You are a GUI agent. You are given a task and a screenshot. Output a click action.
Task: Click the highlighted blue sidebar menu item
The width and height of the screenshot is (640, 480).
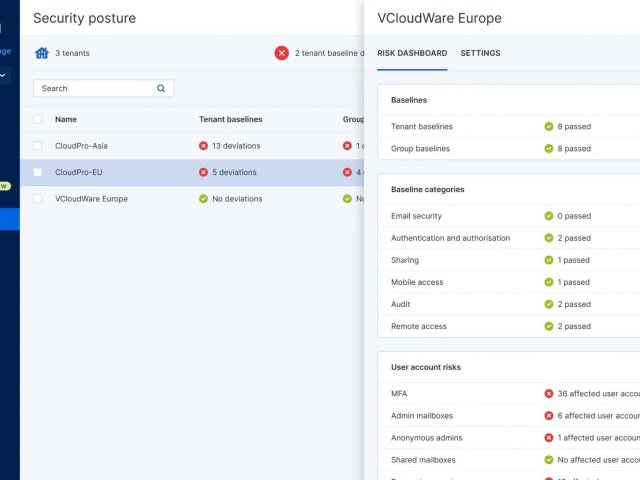pos(10,219)
